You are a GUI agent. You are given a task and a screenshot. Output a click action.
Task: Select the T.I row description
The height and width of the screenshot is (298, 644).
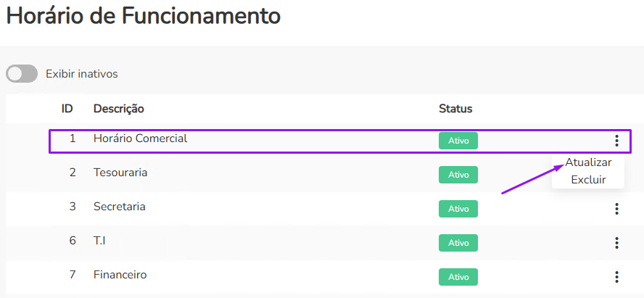pos(100,241)
